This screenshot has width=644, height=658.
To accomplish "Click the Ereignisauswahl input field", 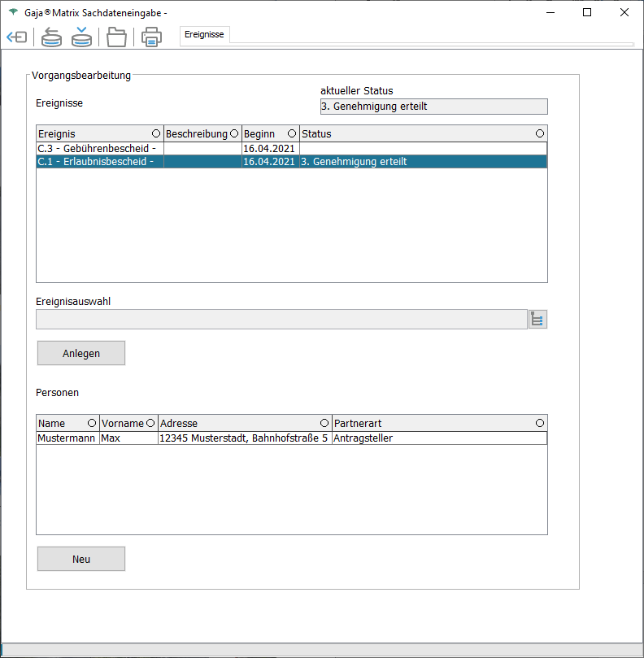I will point(281,320).
